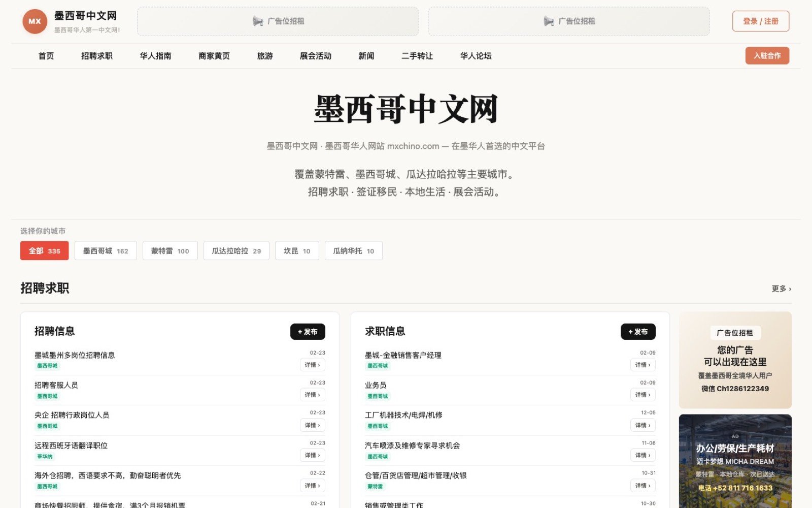
Task: Expand 详情 for 业务员 listing
Action: point(642,395)
